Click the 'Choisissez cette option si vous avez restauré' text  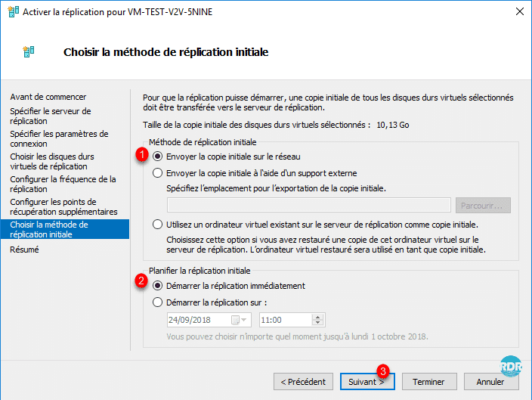coord(326,245)
